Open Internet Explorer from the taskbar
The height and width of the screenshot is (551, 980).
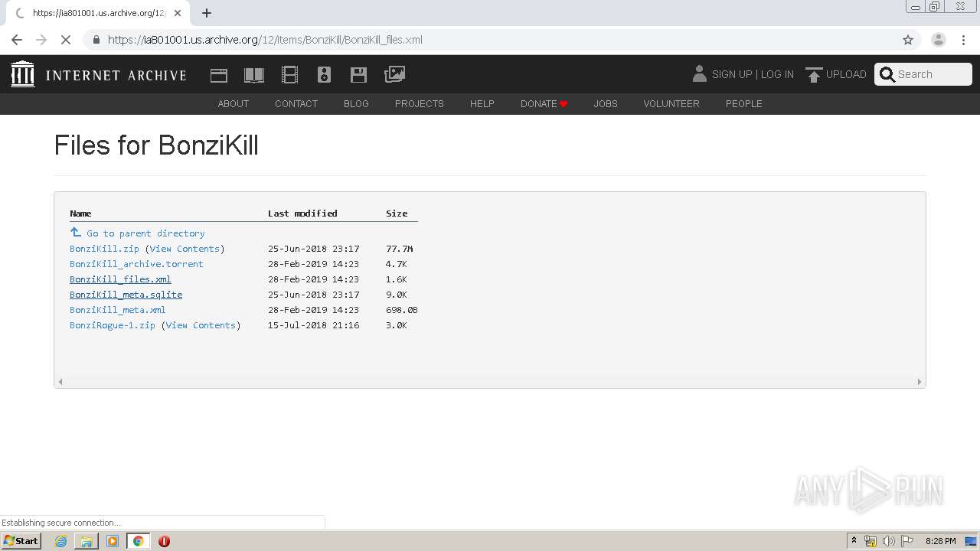pos(60,541)
